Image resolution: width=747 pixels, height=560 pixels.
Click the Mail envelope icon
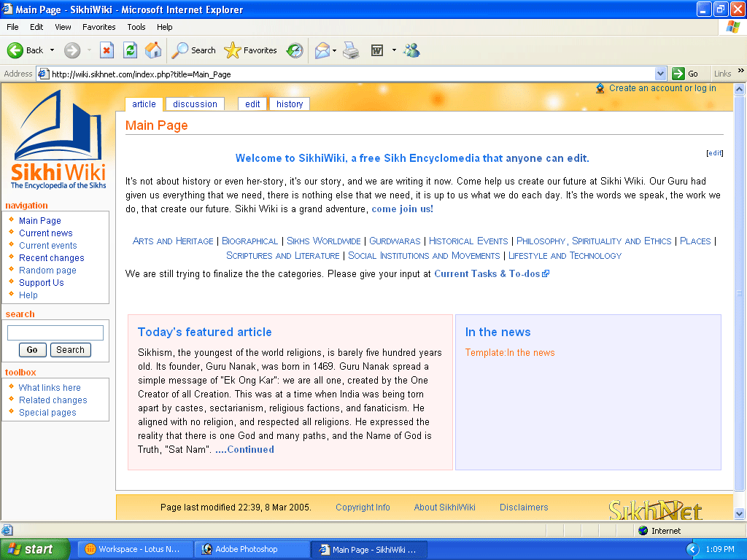click(x=322, y=50)
